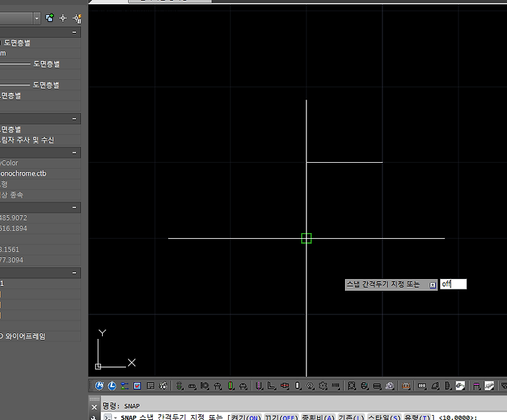Select the zigzag spring tool icon

coord(336,385)
